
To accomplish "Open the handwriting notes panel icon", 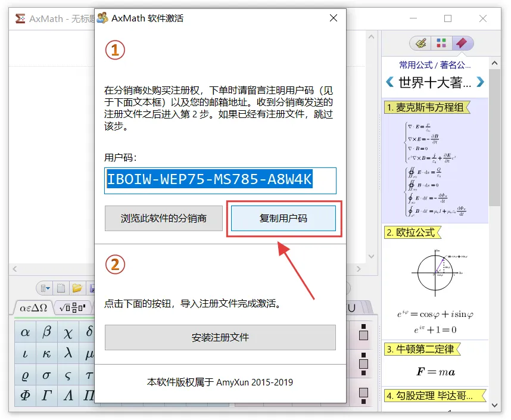I will coord(420,43).
